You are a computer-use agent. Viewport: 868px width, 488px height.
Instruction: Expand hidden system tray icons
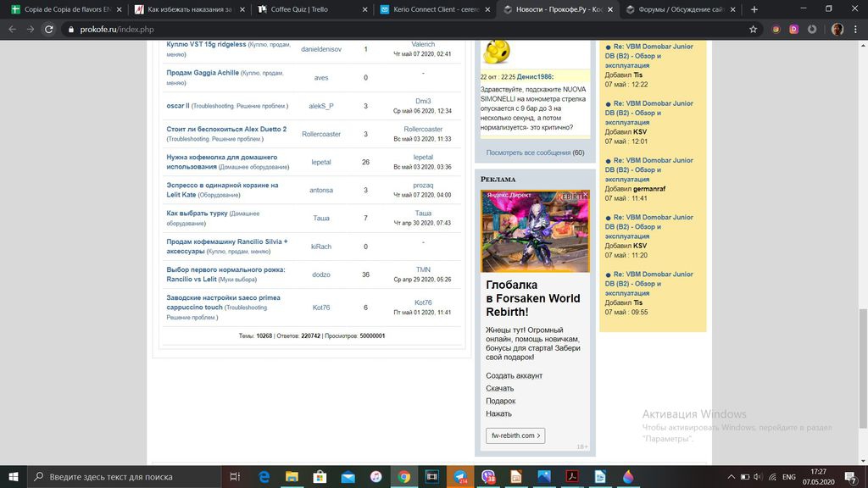[732, 477]
